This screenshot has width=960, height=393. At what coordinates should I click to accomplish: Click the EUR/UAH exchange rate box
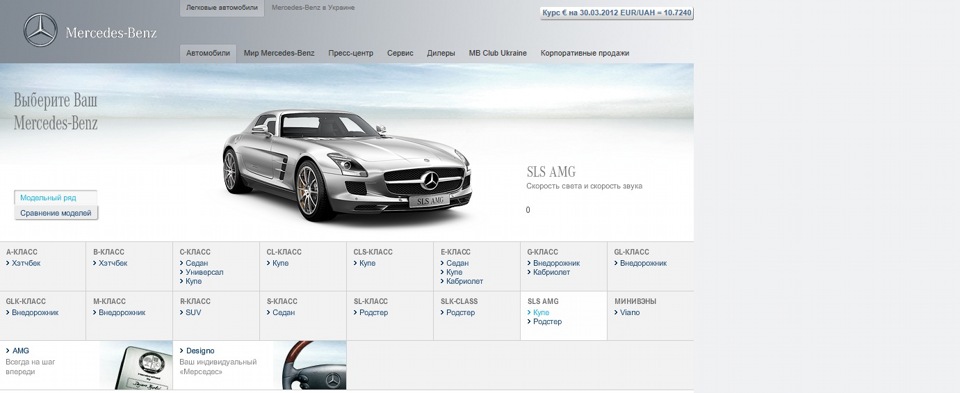(x=617, y=13)
